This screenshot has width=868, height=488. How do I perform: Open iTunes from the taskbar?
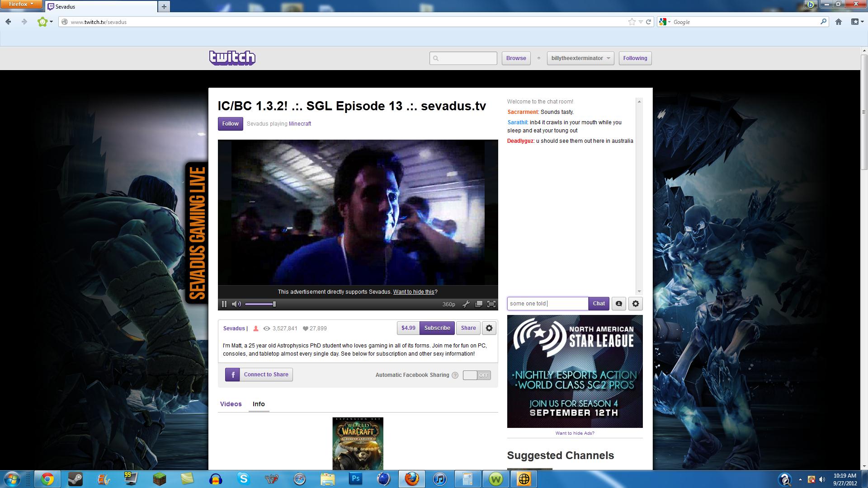pos(439,479)
